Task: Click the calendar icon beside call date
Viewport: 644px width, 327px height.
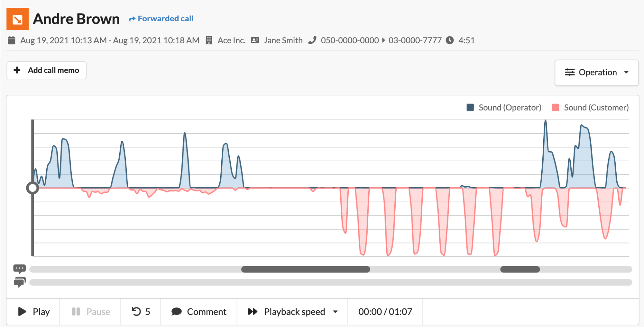Action: (x=12, y=40)
